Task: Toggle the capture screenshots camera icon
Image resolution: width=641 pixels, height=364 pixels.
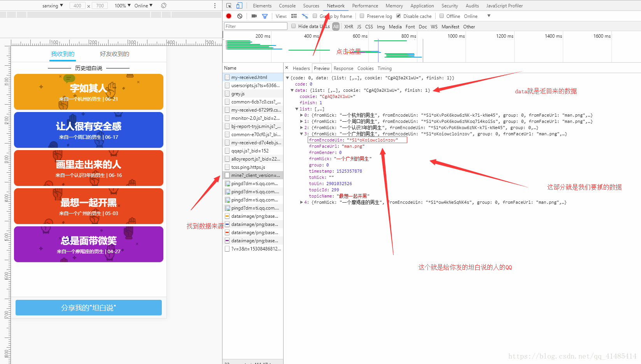Action: (x=254, y=16)
